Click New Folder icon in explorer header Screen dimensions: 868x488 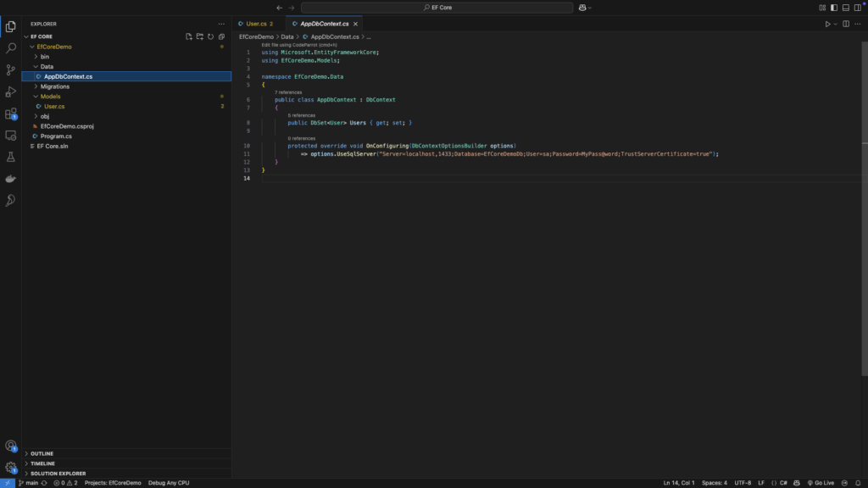pyautogui.click(x=200, y=36)
